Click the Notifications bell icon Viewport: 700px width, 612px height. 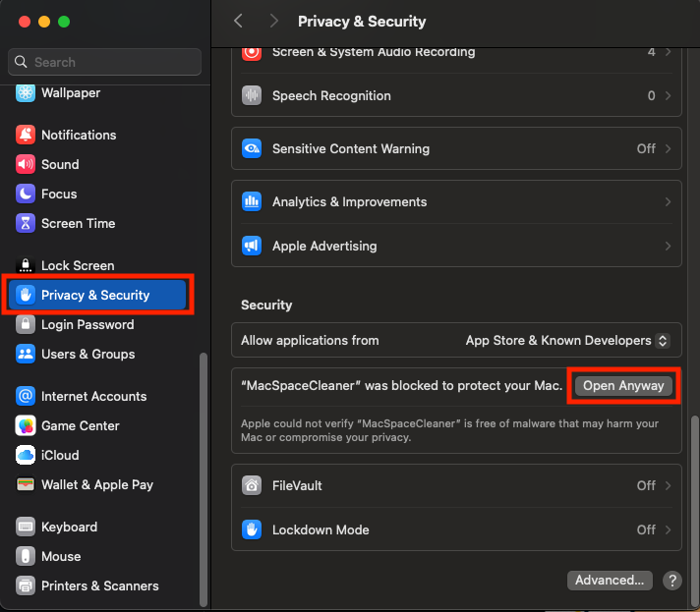(26, 135)
